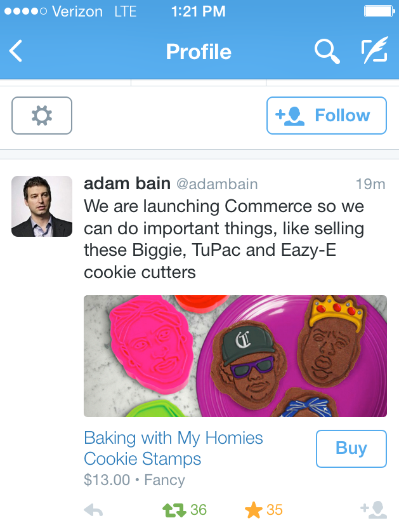This screenshot has width=399, height=532.
Task: Open "Baking with My Homies Cookie Stamps" link
Action: [x=173, y=448]
